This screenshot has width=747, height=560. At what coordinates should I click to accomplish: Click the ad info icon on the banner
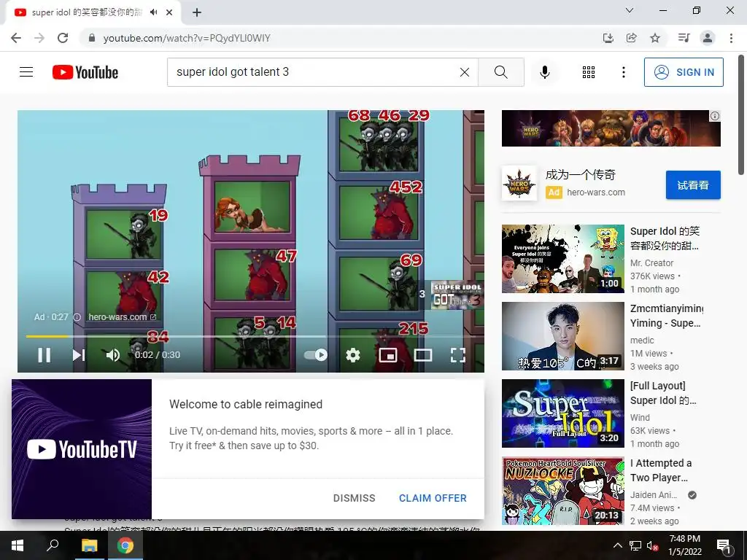(x=715, y=116)
